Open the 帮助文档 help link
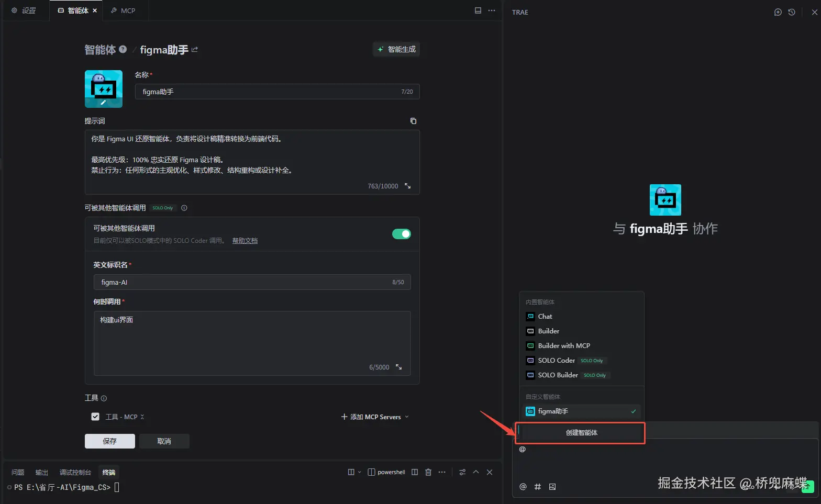This screenshot has height=504, width=821. (245, 241)
